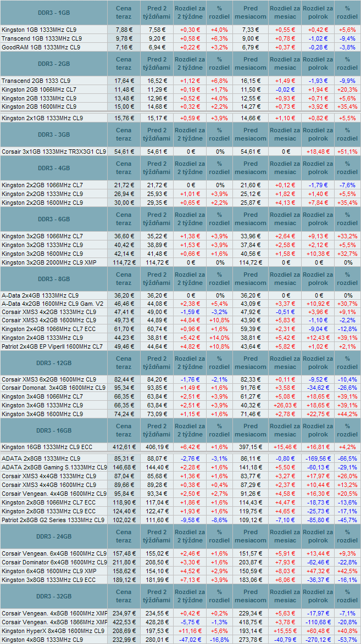Select the -34,62 € half-year difference cell
The image size is (361, 644).
(318, 388)
